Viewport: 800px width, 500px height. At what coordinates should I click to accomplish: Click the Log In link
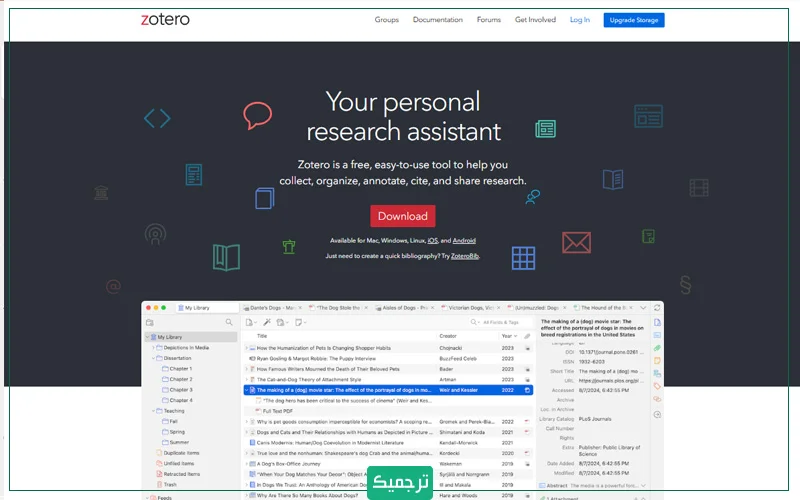(580, 20)
